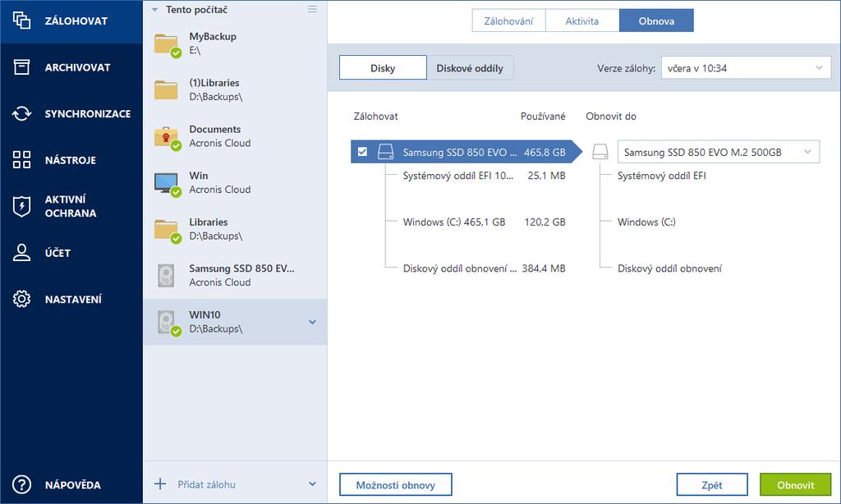The image size is (841, 504).
Task: Click the Používané column header
Action: coord(543,117)
